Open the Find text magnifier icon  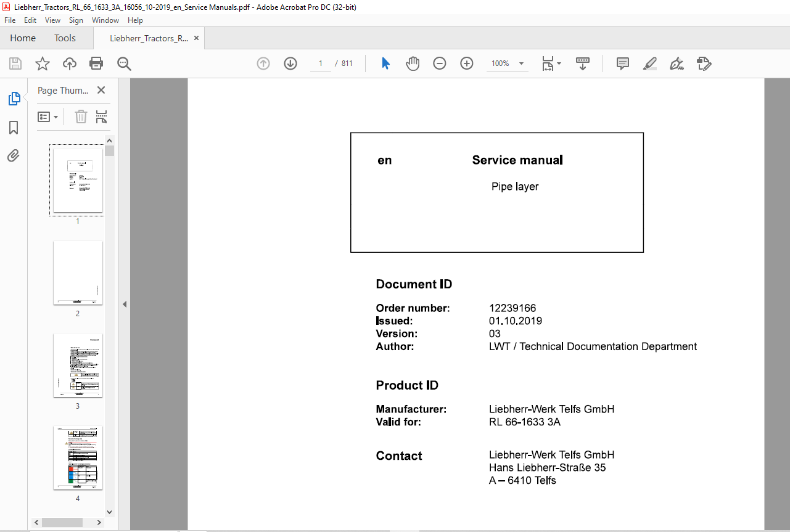pyautogui.click(x=124, y=63)
